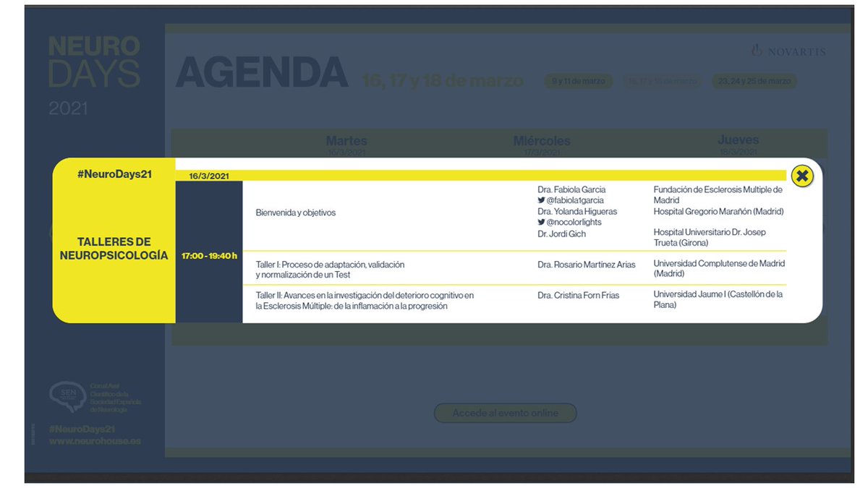Open Twitter handle @fabiola1garcia
Viewport: 868px width, 488px height.
(575, 200)
